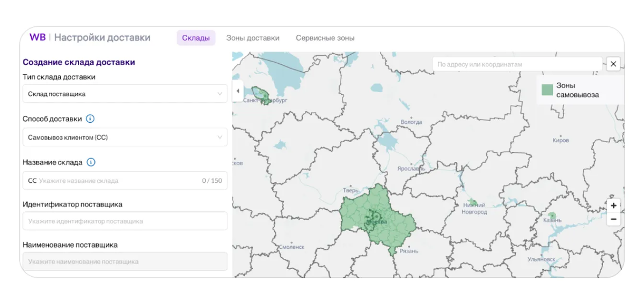The image size is (644, 304).
Task: Zoom out the map with minus button
Action: click(x=613, y=219)
